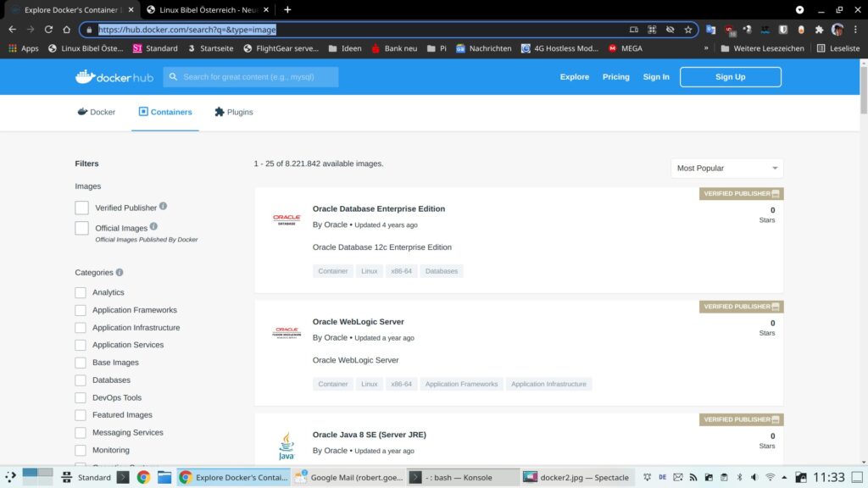
Task: Click the user profile avatar
Action: [x=837, y=30]
